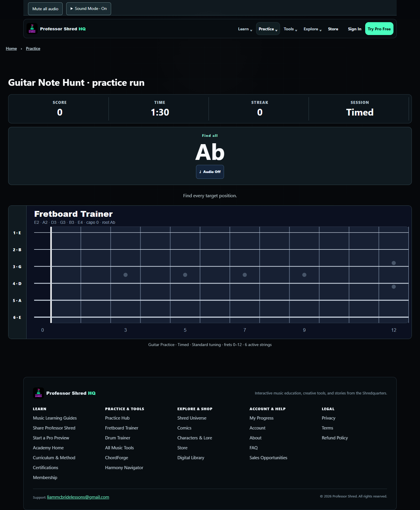
Task: Go to the Store in the top navigation
Action: pyautogui.click(x=333, y=29)
